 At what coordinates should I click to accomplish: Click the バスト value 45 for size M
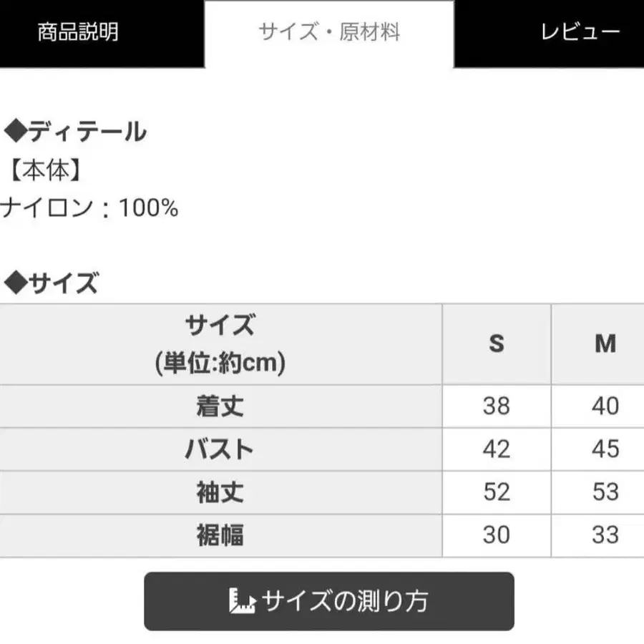pyautogui.click(x=605, y=449)
